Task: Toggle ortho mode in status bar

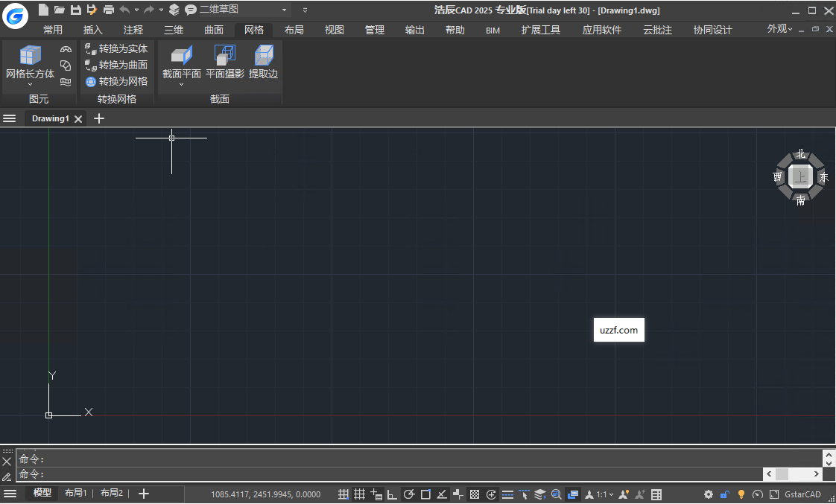Action: [392, 494]
